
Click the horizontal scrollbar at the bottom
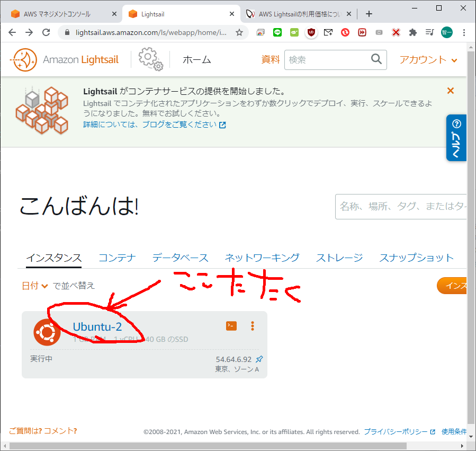[x=233, y=446]
